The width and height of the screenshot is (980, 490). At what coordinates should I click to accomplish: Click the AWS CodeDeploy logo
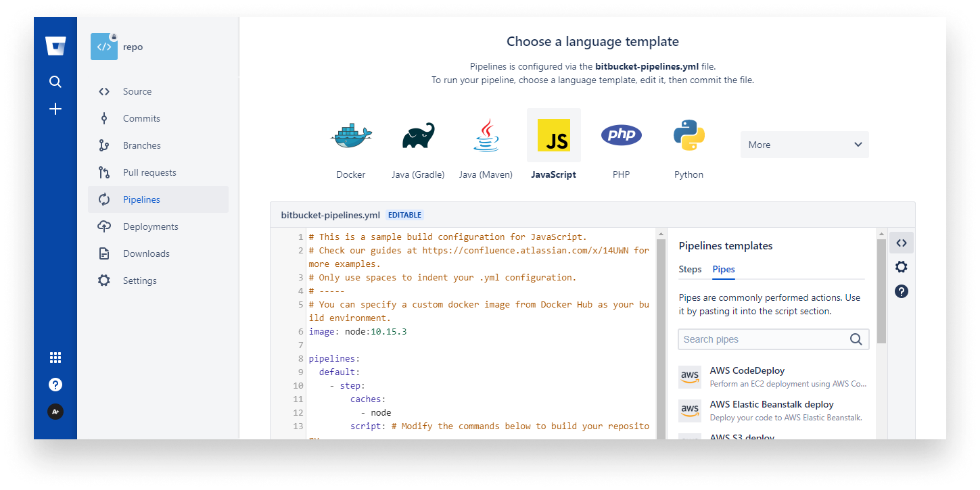(x=690, y=377)
